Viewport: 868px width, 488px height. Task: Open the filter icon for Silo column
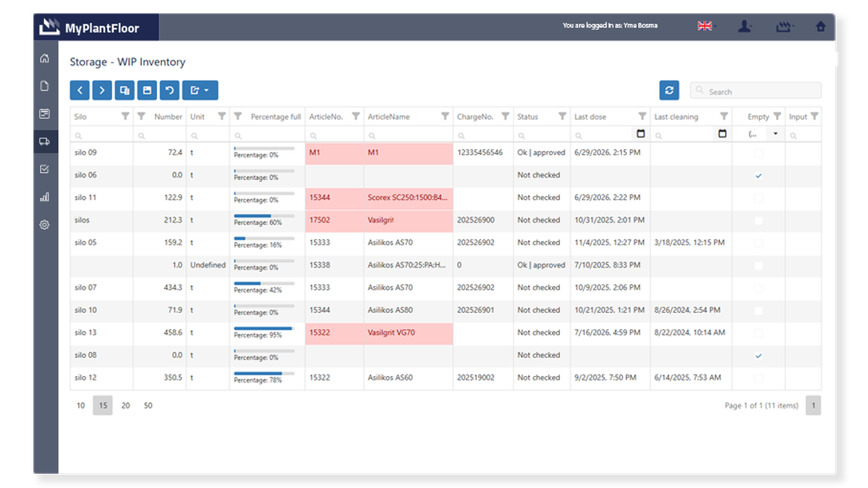(125, 116)
